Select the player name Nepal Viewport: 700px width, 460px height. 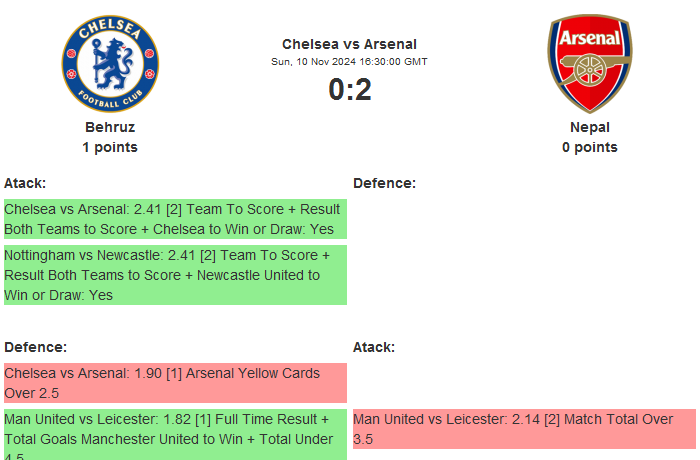pyautogui.click(x=590, y=127)
